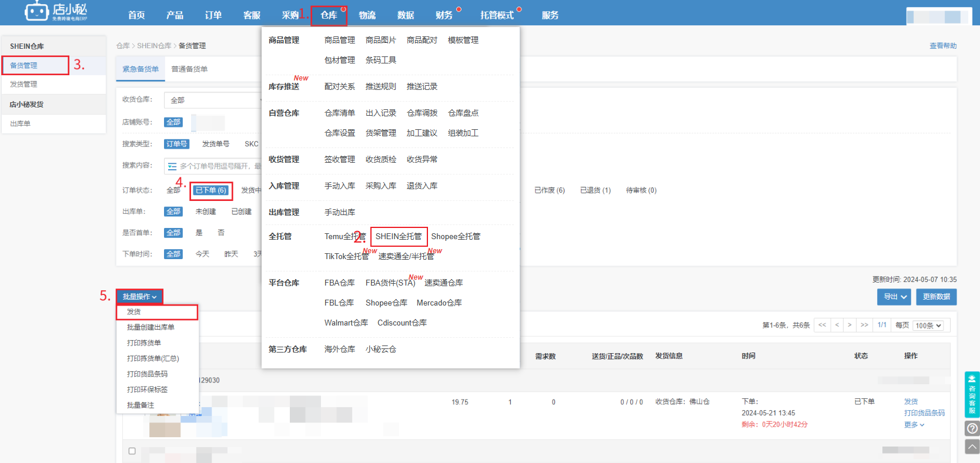Click the back-to-top arrow icon
980x463 pixels.
972,447
